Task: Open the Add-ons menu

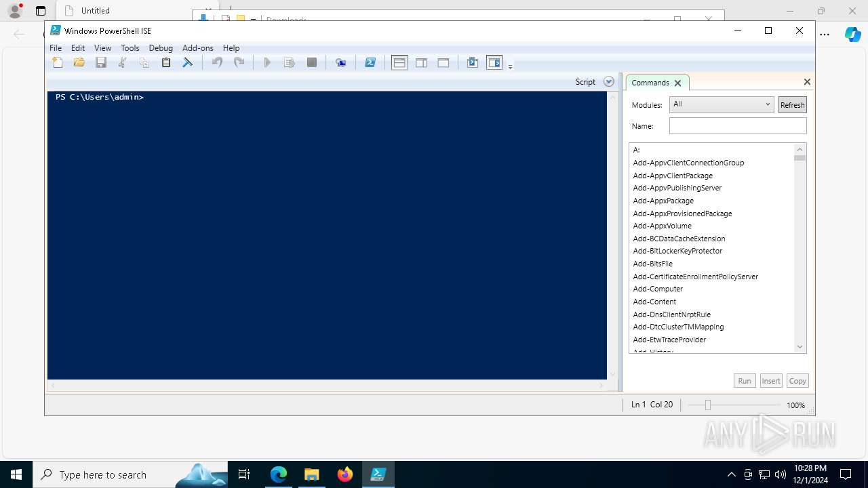Action: [198, 48]
